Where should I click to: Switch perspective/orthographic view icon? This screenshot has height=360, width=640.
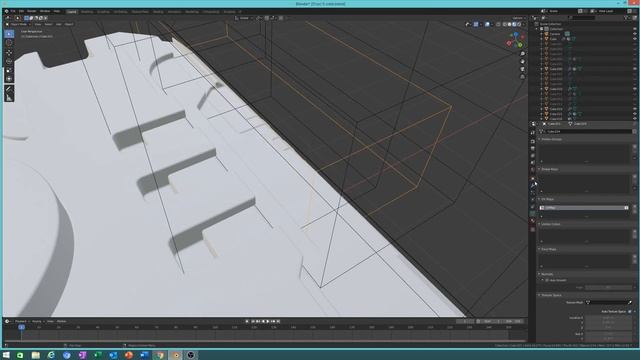point(522,77)
